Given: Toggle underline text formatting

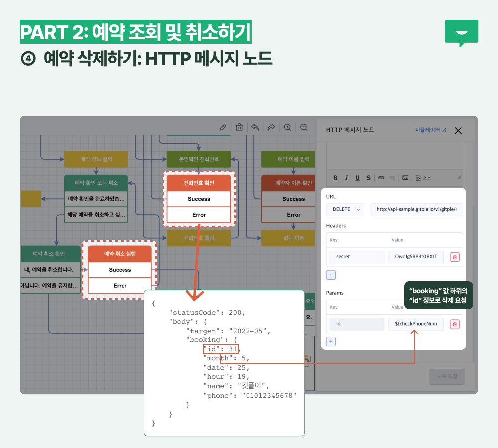Looking at the screenshot, I should [x=357, y=178].
